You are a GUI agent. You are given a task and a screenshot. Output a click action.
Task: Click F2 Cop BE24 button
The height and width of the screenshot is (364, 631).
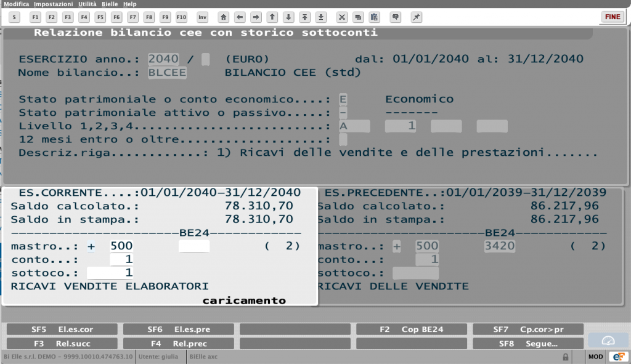tap(411, 330)
